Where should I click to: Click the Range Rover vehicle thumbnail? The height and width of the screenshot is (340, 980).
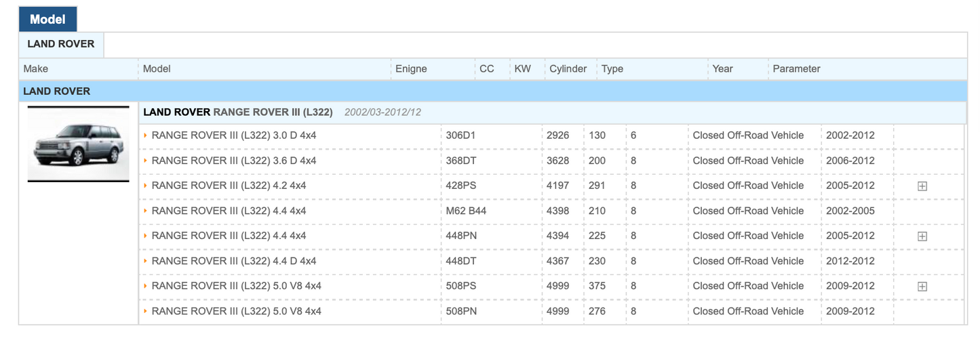[78, 144]
